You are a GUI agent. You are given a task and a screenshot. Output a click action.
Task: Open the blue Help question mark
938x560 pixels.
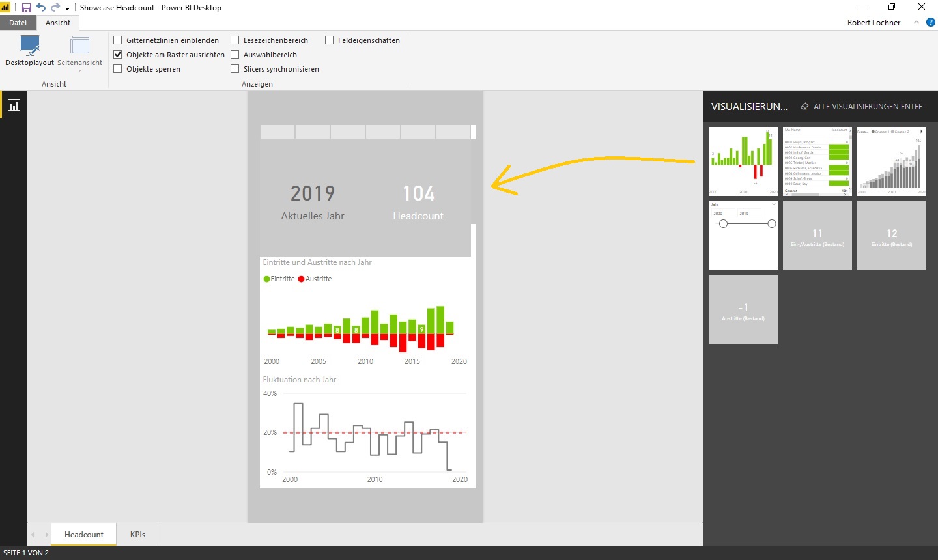[931, 22]
